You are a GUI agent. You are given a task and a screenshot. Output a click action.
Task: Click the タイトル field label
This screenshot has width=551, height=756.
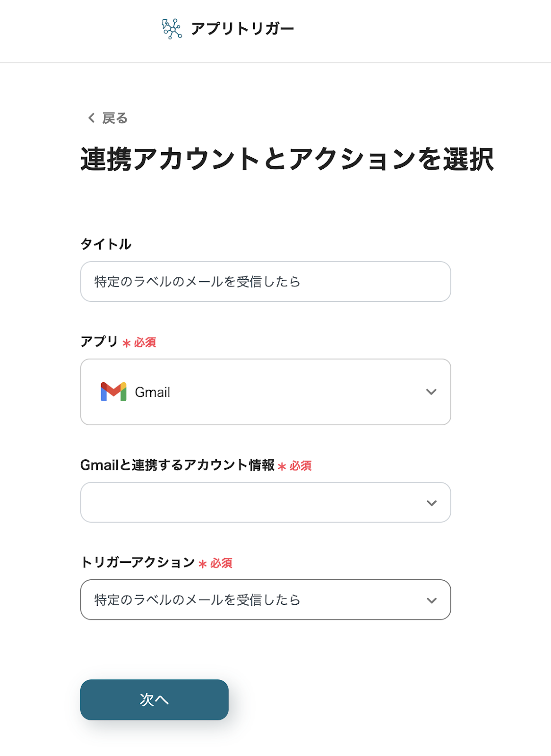[x=106, y=244]
